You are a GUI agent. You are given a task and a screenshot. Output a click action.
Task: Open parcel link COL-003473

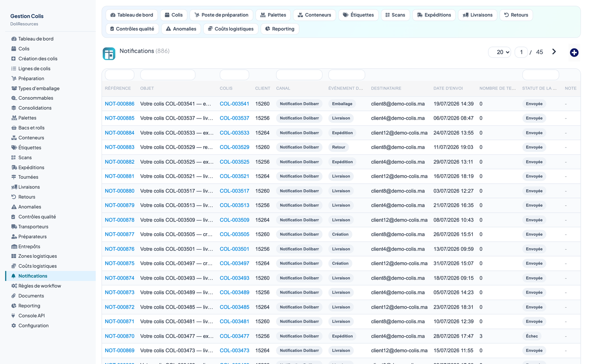tap(234, 351)
